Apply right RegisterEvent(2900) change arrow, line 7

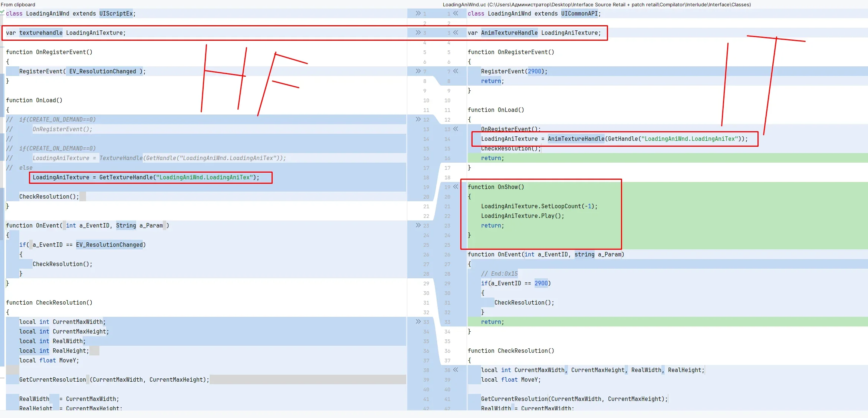(x=456, y=71)
